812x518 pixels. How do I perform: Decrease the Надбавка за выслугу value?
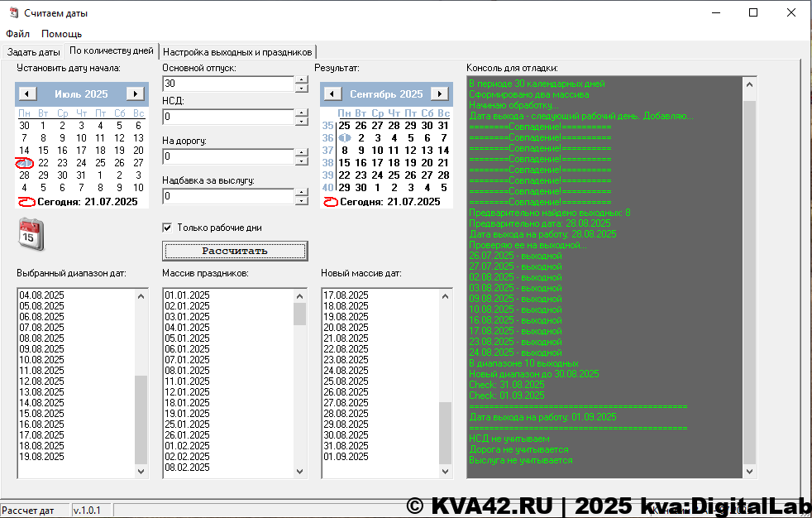click(x=302, y=201)
